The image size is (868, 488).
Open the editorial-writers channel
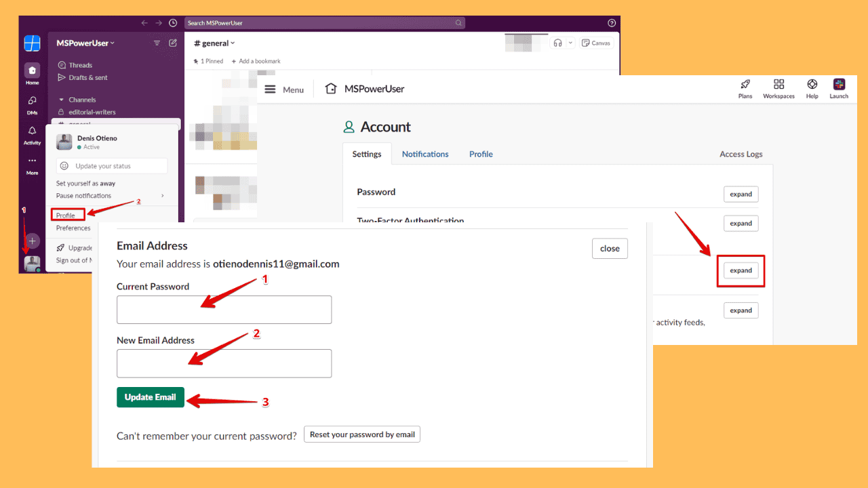pyautogui.click(x=87, y=112)
